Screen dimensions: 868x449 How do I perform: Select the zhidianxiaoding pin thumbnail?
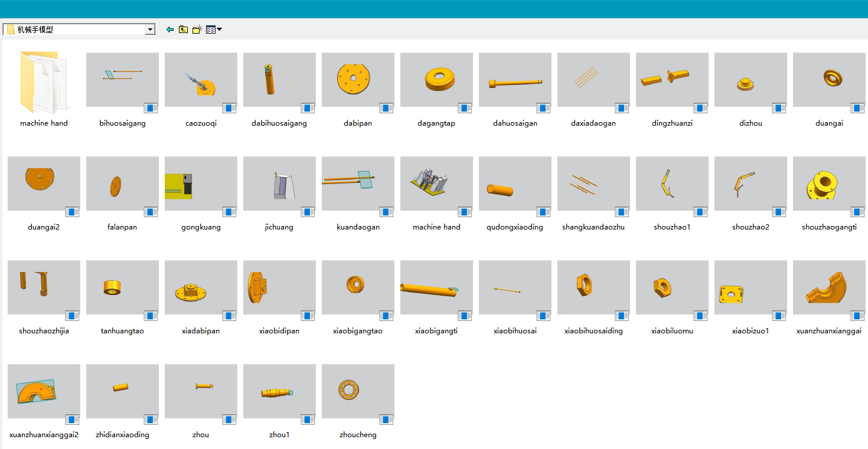click(x=122, y=391)
